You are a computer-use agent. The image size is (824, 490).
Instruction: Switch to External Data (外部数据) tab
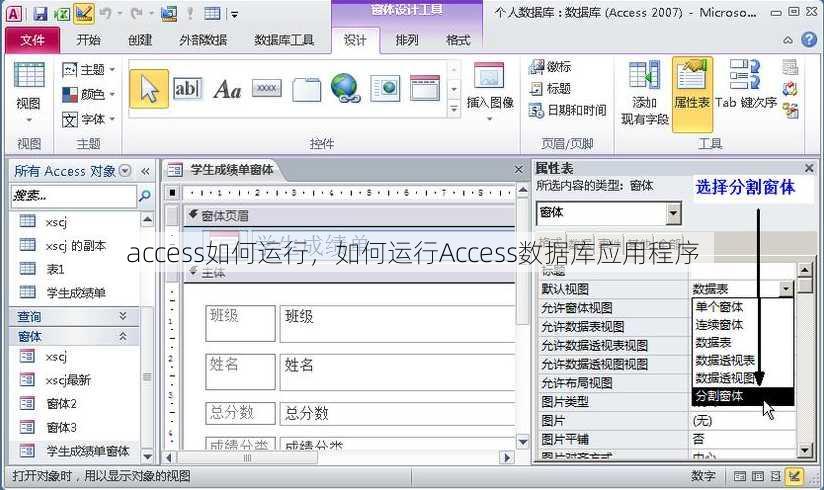[x=203, y=40]
